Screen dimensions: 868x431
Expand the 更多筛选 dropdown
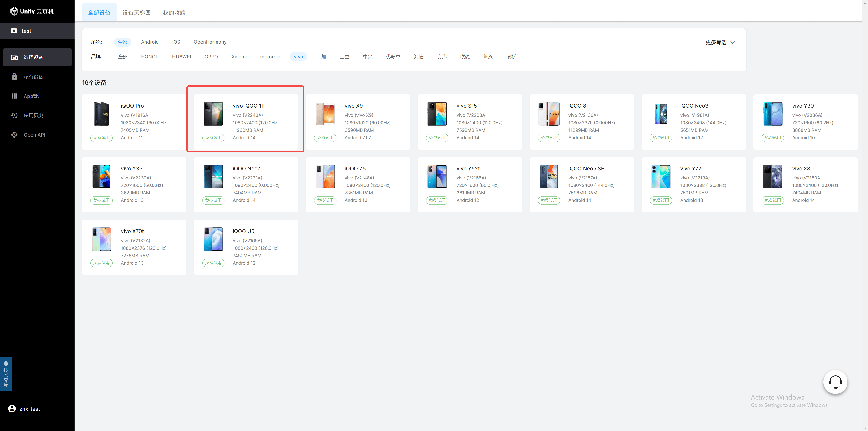point(716,42)
